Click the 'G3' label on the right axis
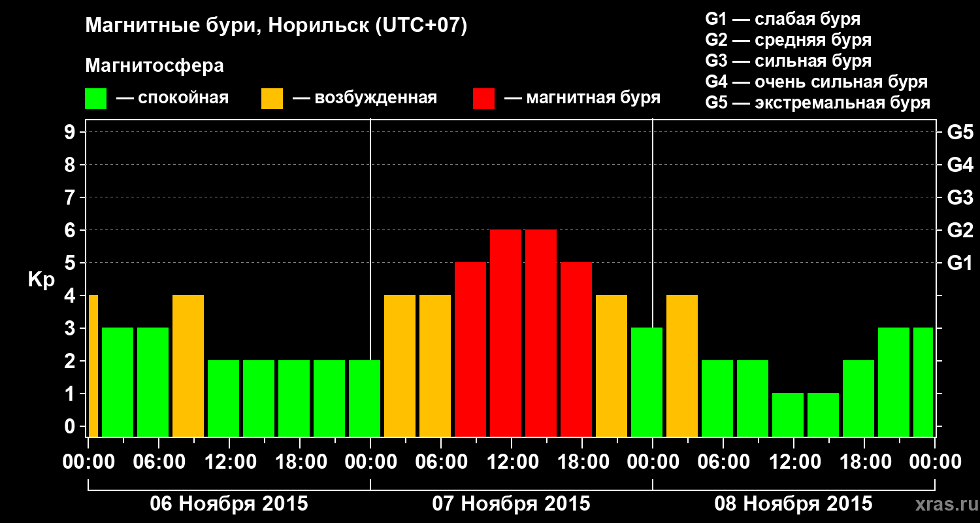The image size is (980, 523). [960, 197]
